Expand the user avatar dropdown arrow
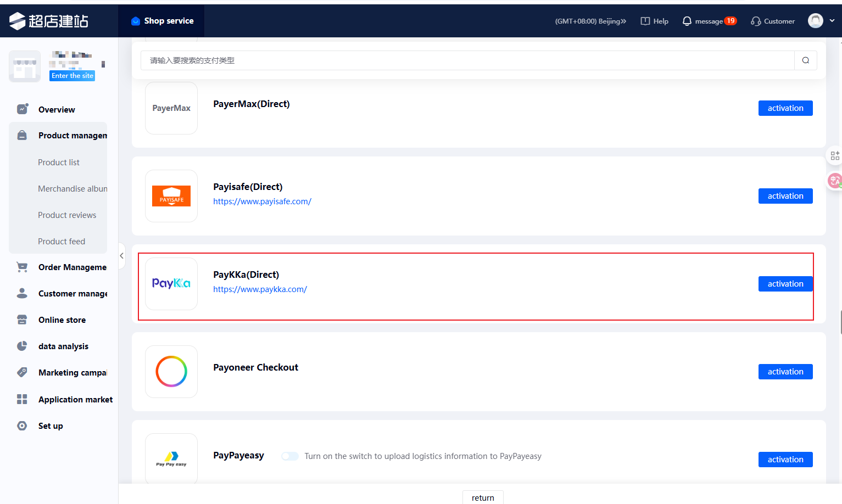The image size is (842, 504). (x=832, y=21)
